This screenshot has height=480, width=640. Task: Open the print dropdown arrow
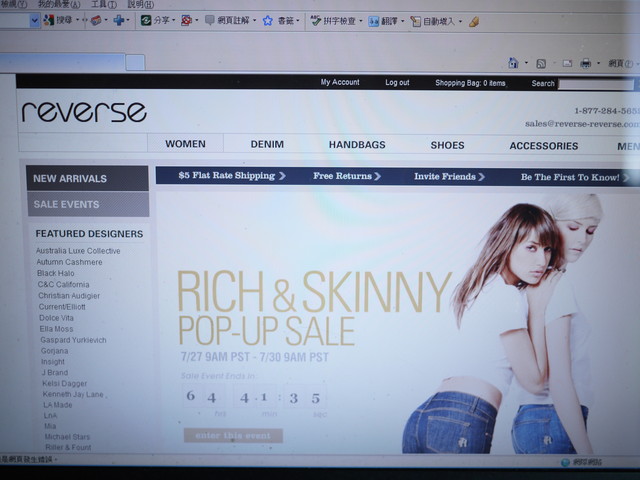[598, 63]
